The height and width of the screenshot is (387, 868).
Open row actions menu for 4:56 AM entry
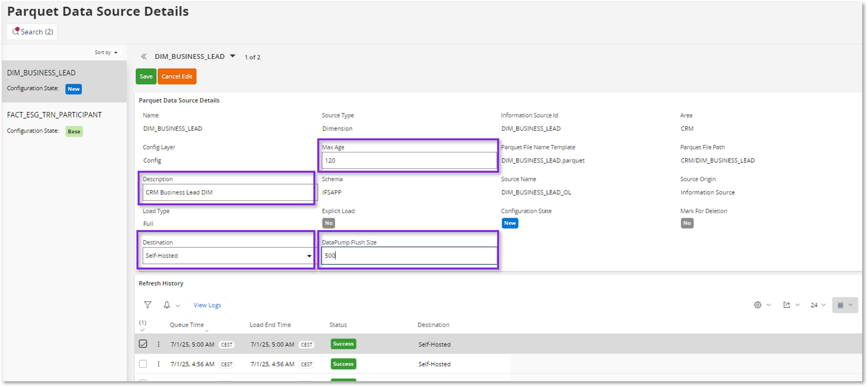[x=159, y=364]
